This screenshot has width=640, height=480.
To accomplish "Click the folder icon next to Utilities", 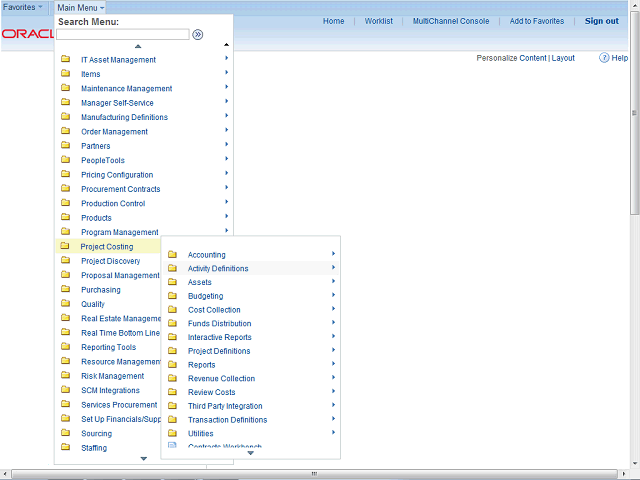I will click(x=172, y=434).
